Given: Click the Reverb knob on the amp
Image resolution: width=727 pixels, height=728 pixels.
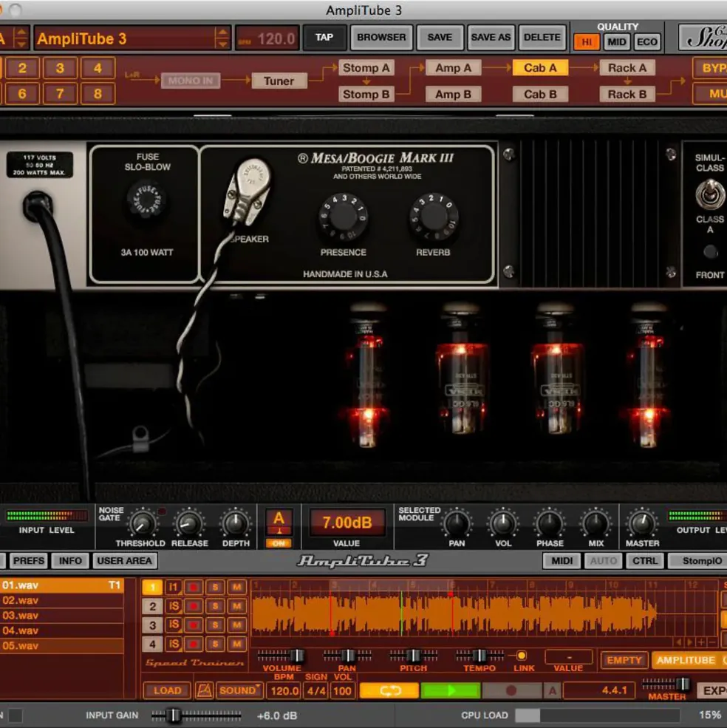Looking at the screenshot, I should pos(434,217).
